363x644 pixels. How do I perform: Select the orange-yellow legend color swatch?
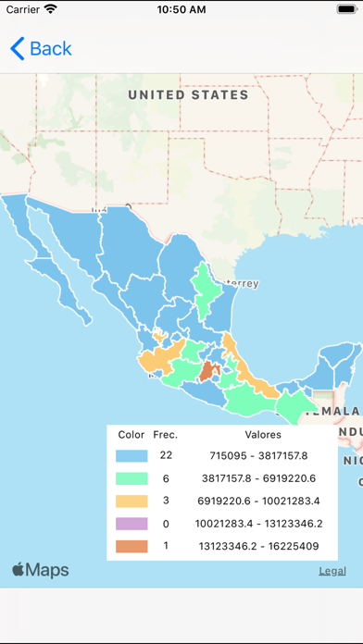(131, 502)
